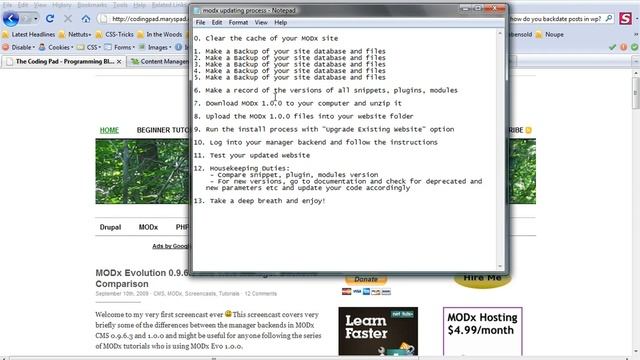
Task: Click line '13. Take a deep breath and enjoy!'
Action: coord(260,201)
